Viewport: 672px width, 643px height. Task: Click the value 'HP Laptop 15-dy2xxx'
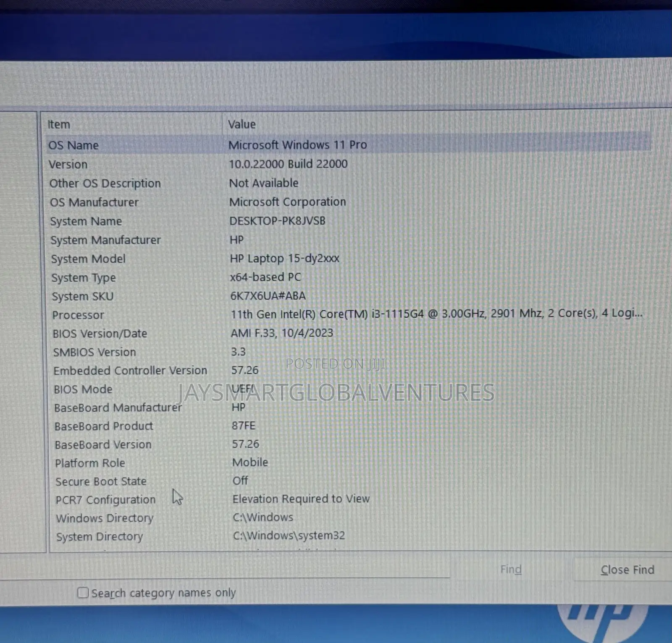[x=284, y=259]
